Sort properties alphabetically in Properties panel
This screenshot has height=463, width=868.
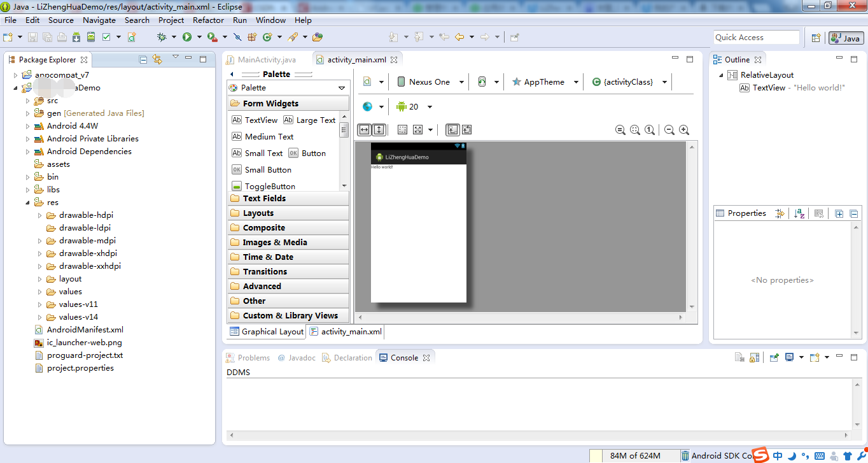pos(800,213)
